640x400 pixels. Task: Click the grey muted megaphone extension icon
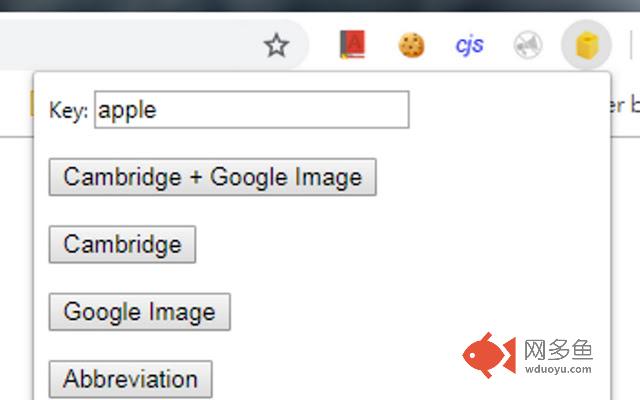(528, 45)
